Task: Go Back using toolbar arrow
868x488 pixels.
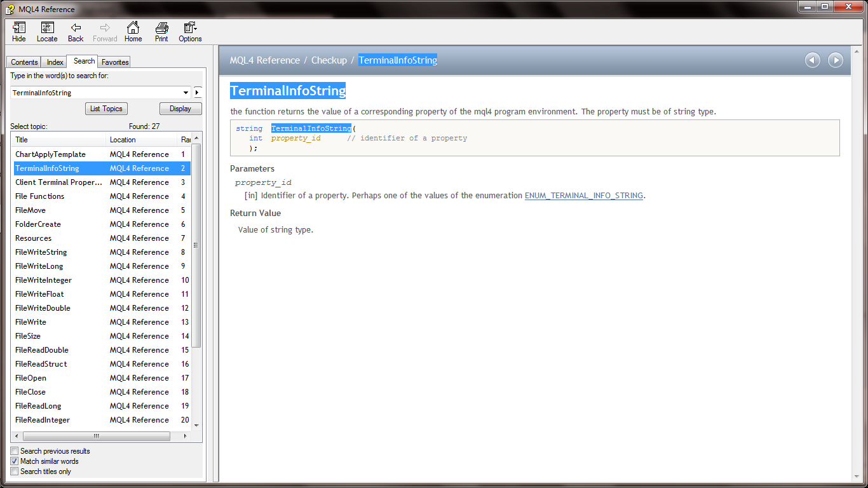Action: point(76,32)
